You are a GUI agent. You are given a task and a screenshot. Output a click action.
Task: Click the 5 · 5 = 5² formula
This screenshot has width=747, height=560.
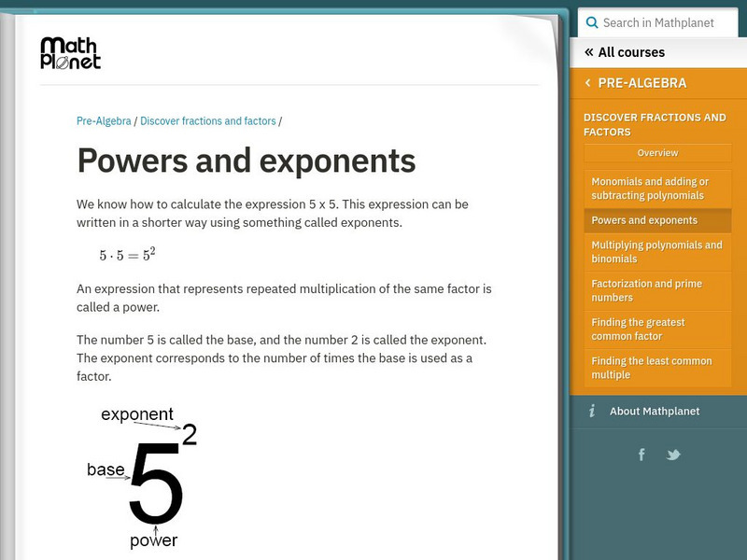pos(127,254)
